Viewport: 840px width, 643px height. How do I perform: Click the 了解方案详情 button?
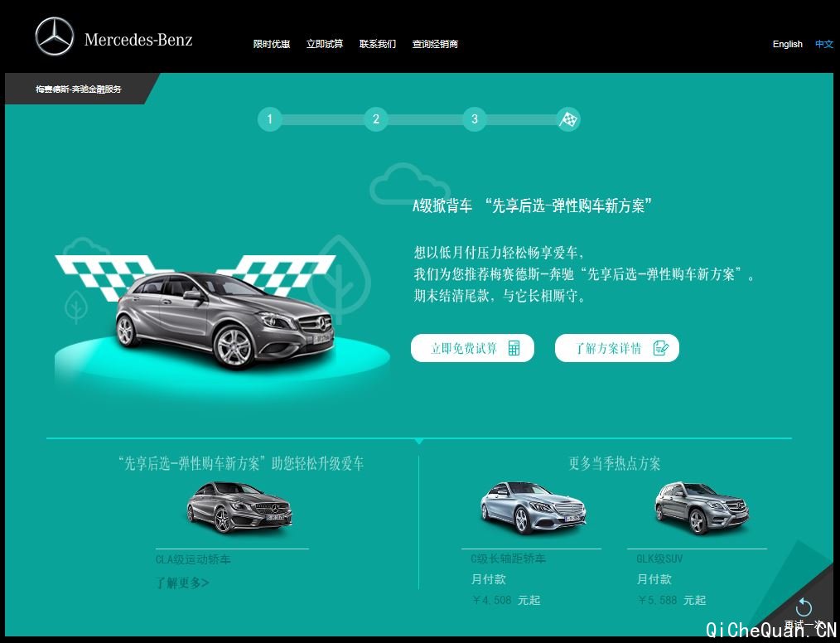coord(617,348)
